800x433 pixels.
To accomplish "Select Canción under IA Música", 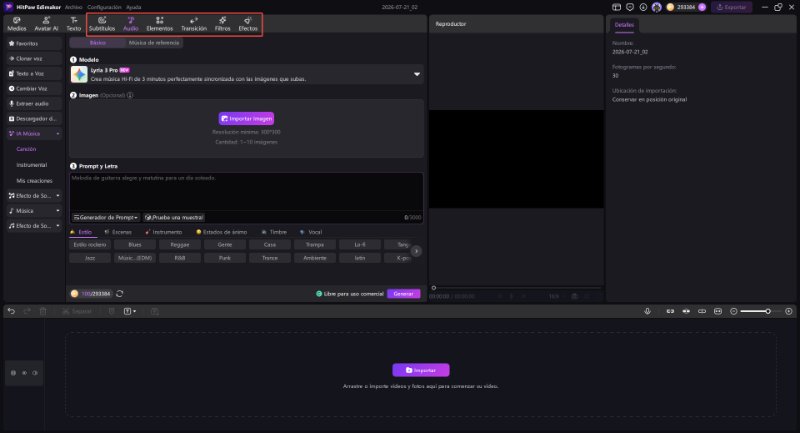I will click(x=26, y=149).
